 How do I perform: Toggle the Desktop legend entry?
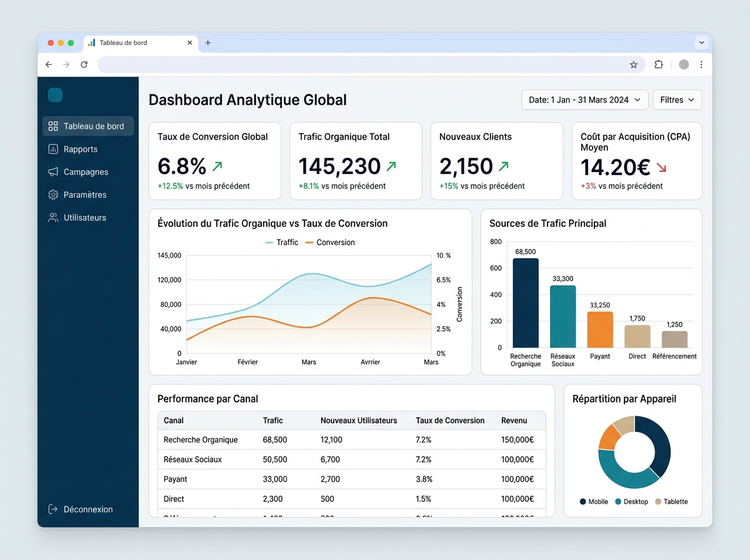pos(631,501)
